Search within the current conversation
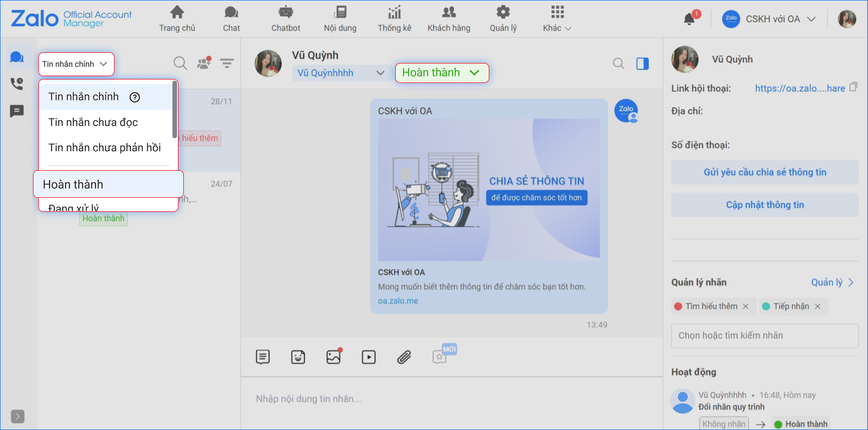The height and width of the screenshot is (430, 868). pos(618,64)
